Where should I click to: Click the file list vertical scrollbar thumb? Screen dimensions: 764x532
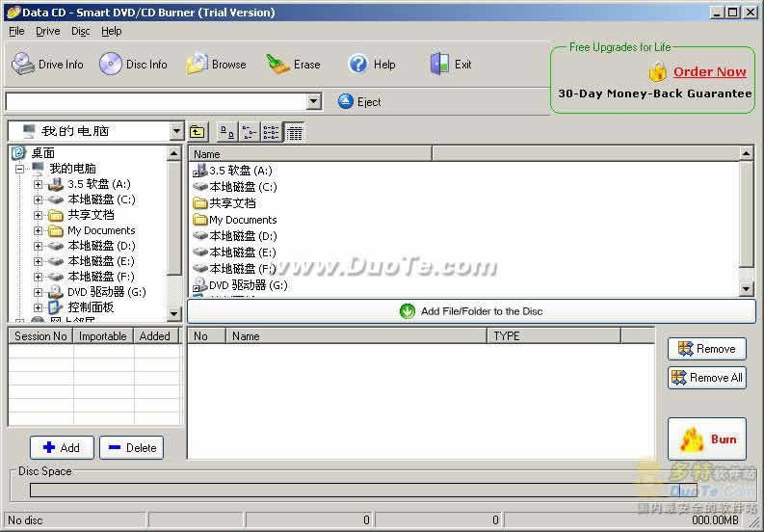[x=746, y=215]
